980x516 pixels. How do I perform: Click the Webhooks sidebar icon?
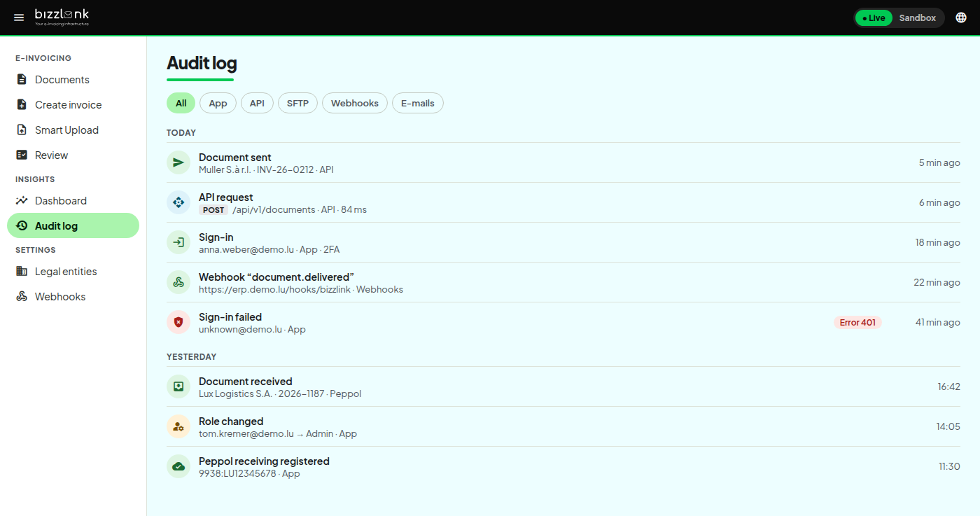click(22, 297)
